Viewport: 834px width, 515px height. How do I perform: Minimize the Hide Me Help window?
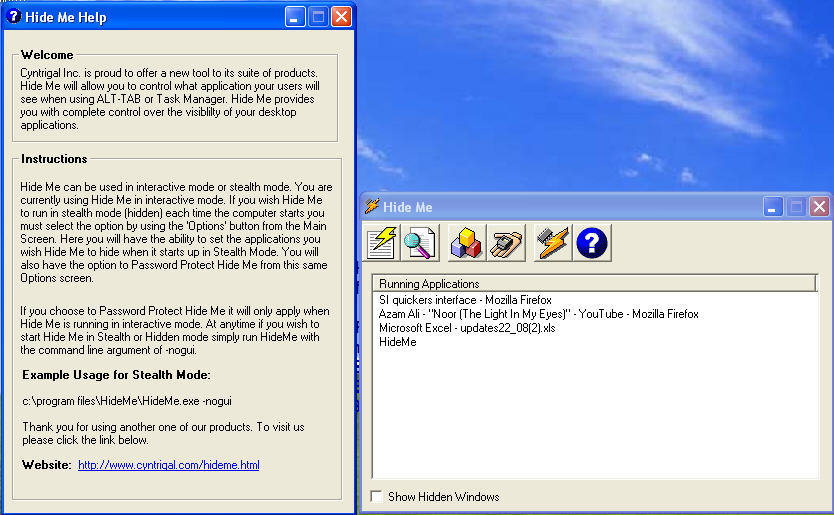(295, 17)
